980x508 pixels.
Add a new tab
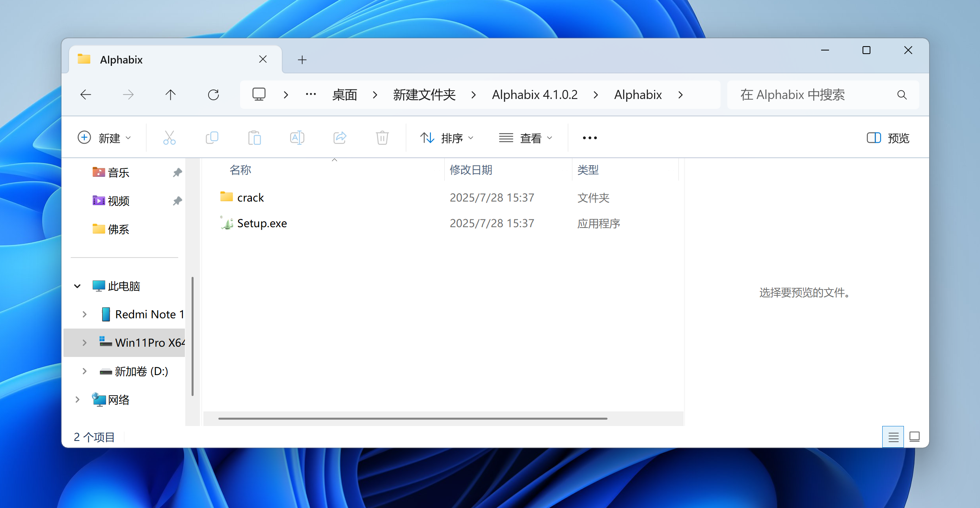coord(302,60)
